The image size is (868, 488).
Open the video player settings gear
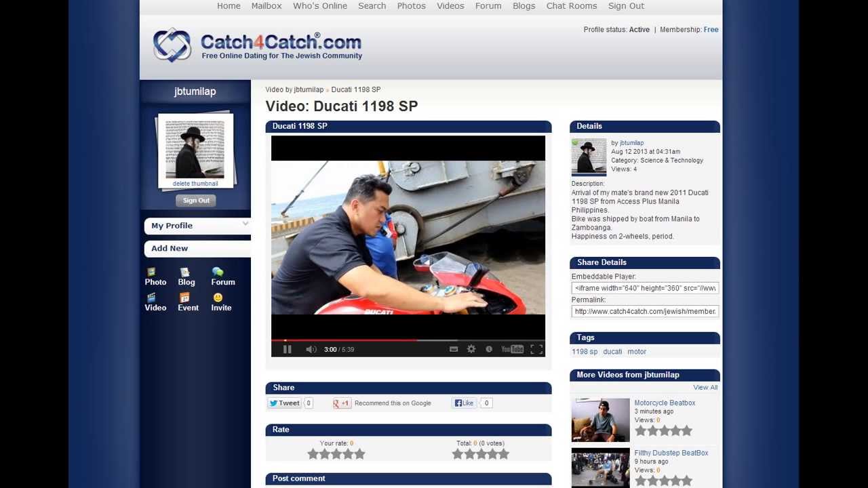(x=471, y=350)
